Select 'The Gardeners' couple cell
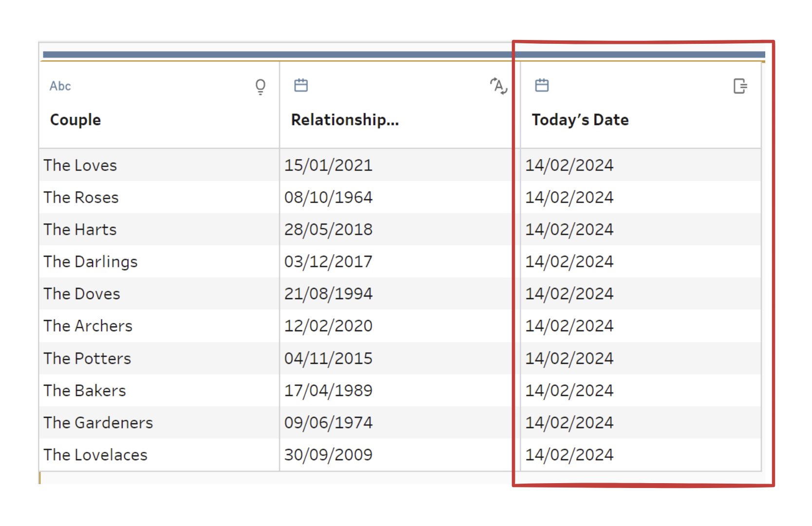The width and height of the screenshot is (812, 526). point(98,423)
